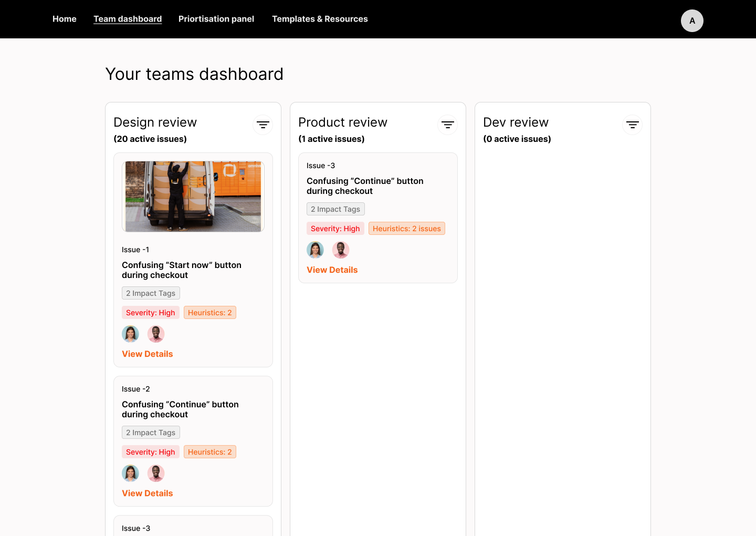Image resolution: width=756 pixels, height=536 pixels.
Task: Click Product review Confusing “Continue” title
Action: coord(365,186)
